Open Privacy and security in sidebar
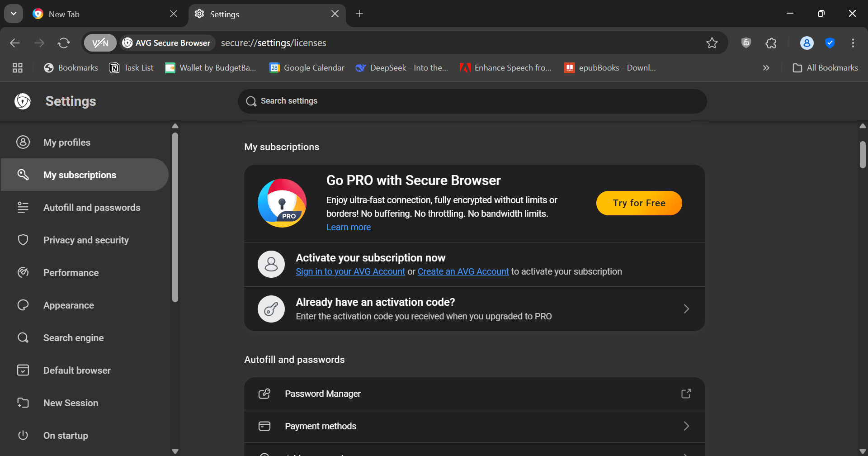This screenshot has height=456, width=868. pyautogui.click(x=85, y=240)
